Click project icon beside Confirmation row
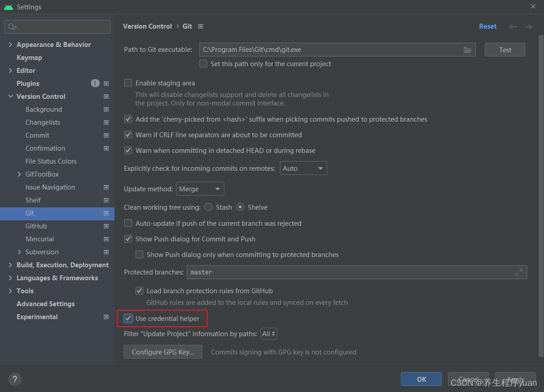 tap(106, 148)
